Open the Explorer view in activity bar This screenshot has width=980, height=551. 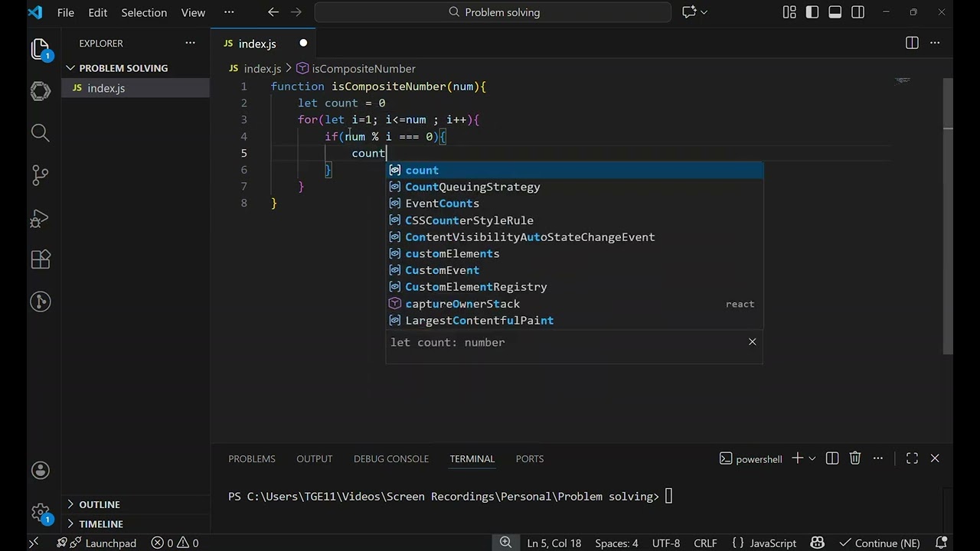click(x=41, y=50)
